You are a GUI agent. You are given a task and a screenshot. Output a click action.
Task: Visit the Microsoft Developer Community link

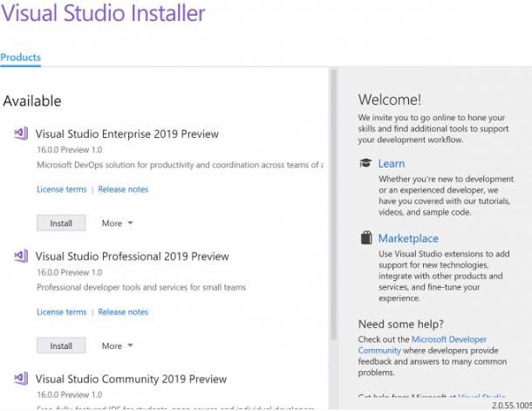pyautogui.click(x=422, y=345)
